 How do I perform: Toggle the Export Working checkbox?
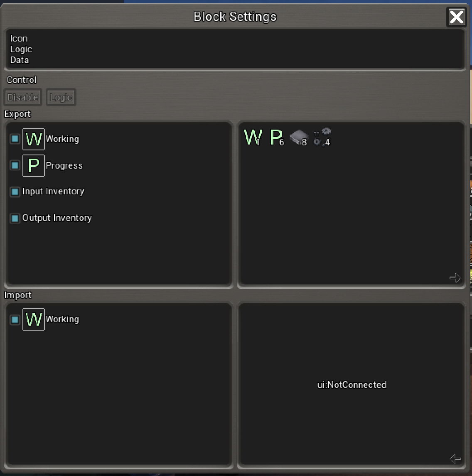pyautogui.click(x=15, y=139)
